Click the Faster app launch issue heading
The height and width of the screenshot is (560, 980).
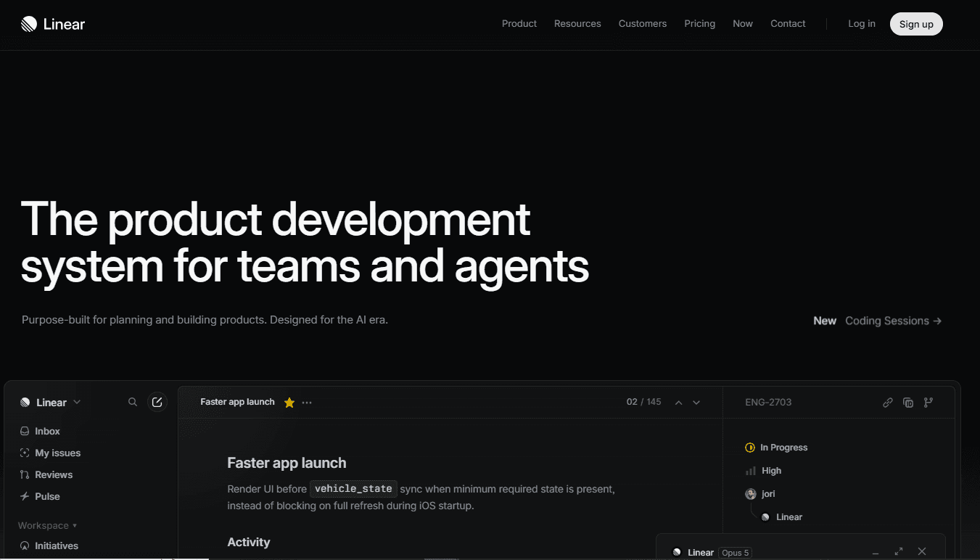pyautogui.click(x=287, y=463)
